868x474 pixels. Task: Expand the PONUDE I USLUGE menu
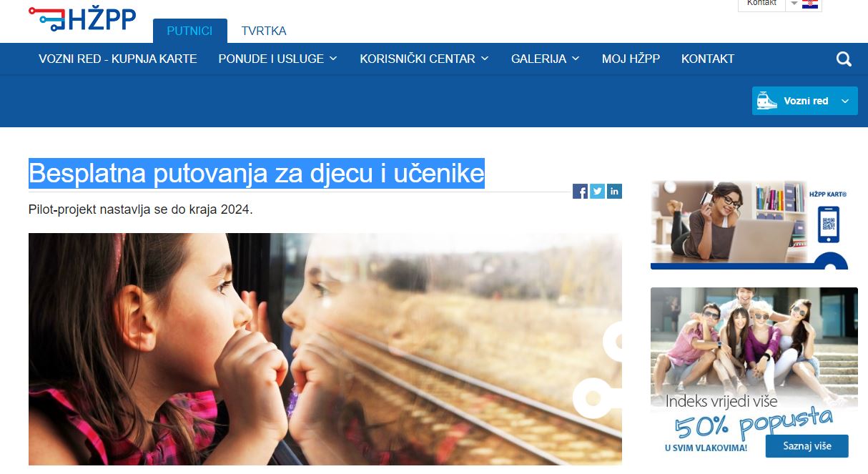pos(277,59)
